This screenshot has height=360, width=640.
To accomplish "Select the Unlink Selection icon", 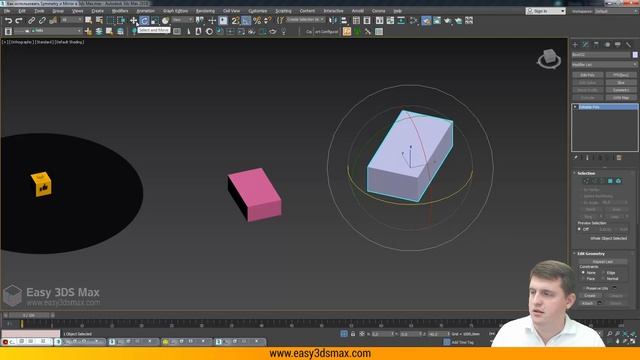I will (42, 20).
